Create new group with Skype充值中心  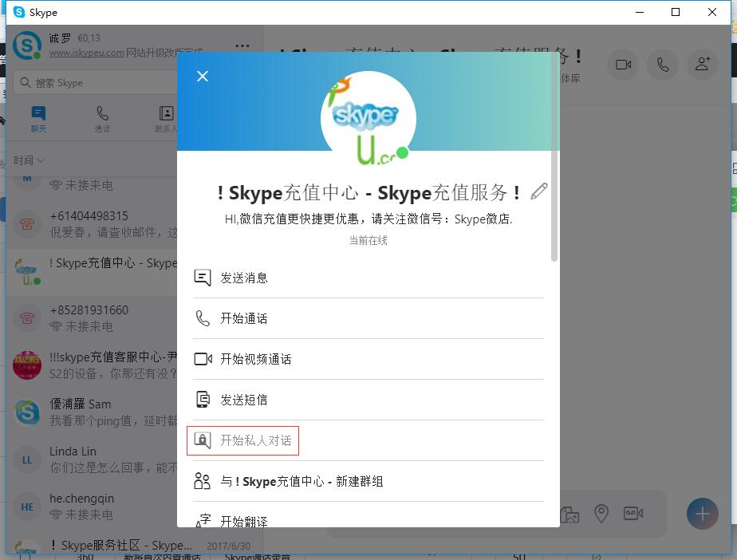click(368, 481)
